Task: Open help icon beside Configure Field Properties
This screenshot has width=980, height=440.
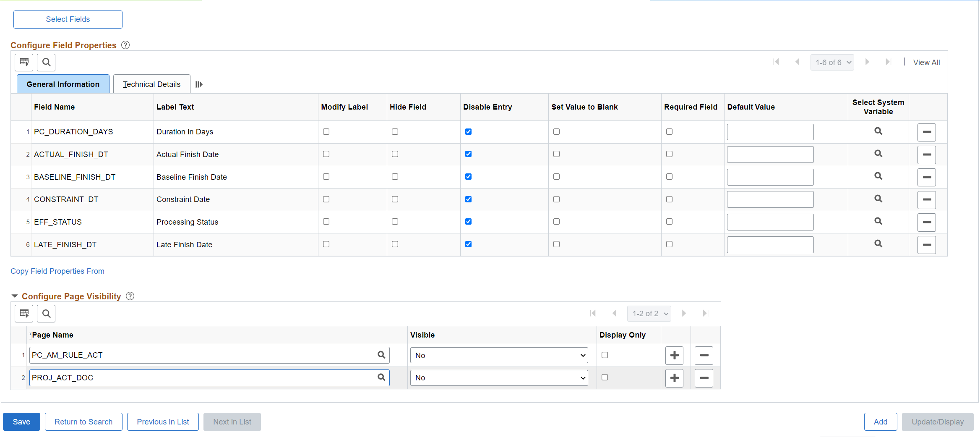Action: click(x=125, y=45)
